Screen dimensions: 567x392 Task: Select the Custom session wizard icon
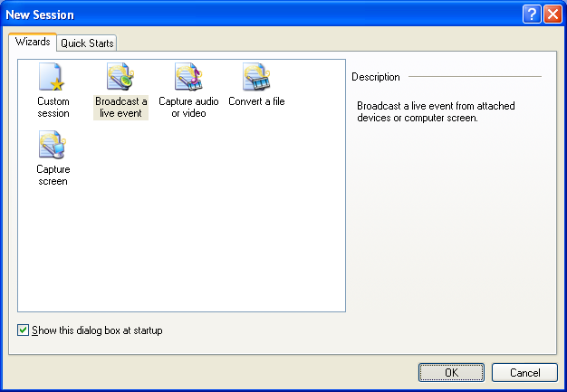53,78
